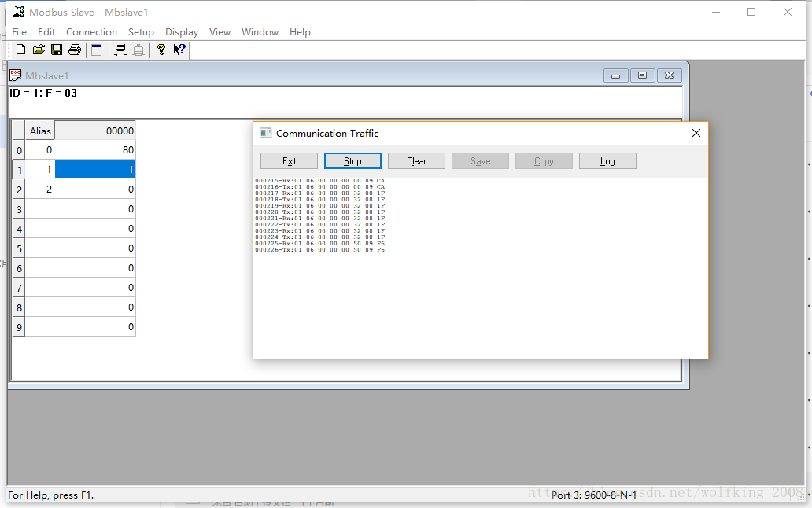Click the ID = 1: F = 03 text
This screenshot has height=508, width=812.
point(43,93)
